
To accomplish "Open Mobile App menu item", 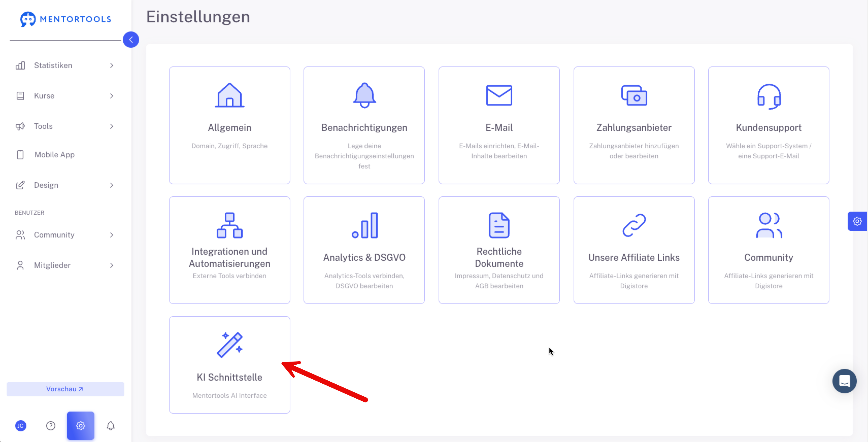I will pos(54,155).
